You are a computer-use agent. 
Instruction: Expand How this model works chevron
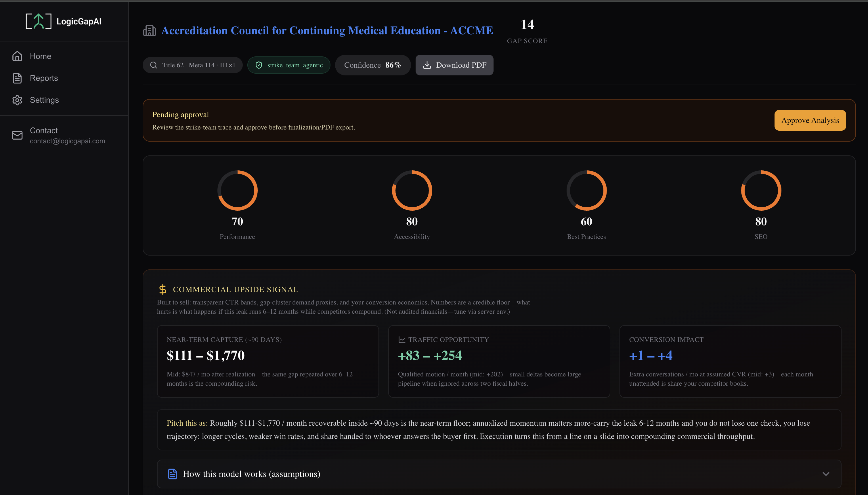coord(825,474)
